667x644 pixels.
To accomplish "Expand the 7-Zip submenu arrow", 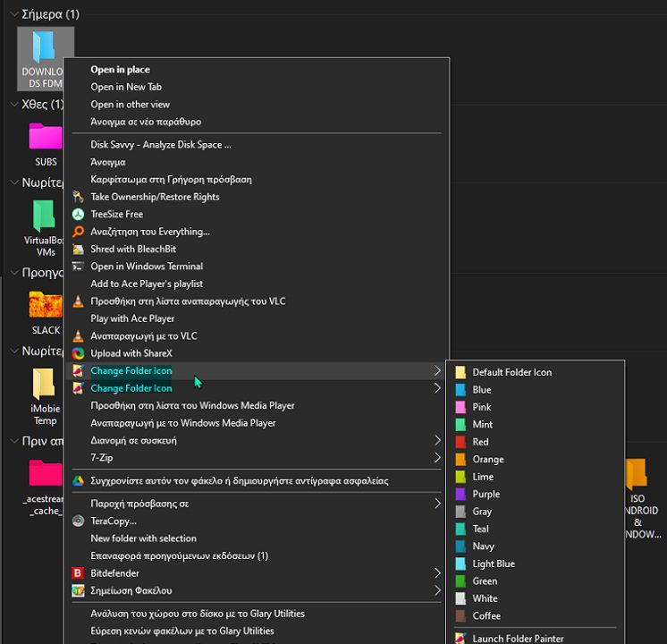I will tap(437, 458).
